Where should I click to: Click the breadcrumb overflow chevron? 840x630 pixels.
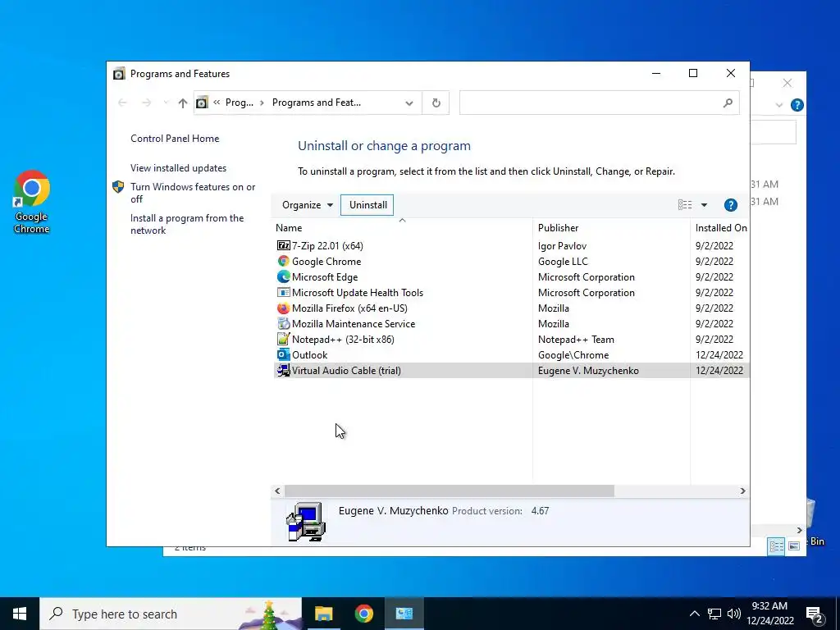[x=217, y=103]
